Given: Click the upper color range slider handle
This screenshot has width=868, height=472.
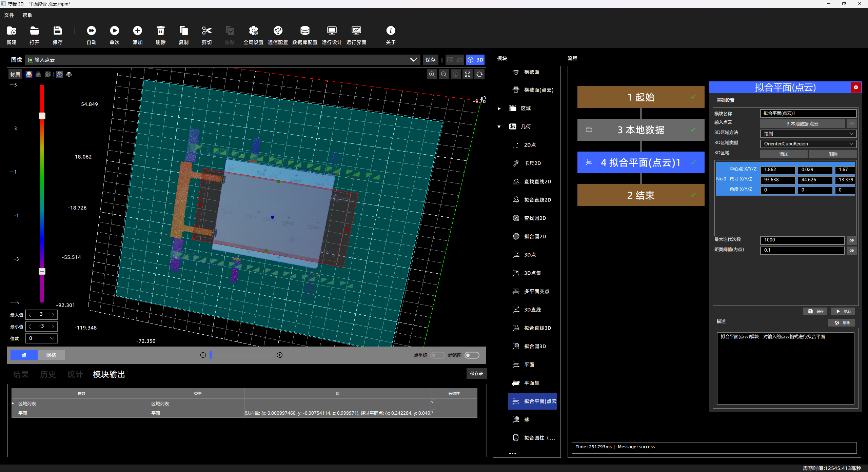Looking at the screenshot, I should coord(42,116).
